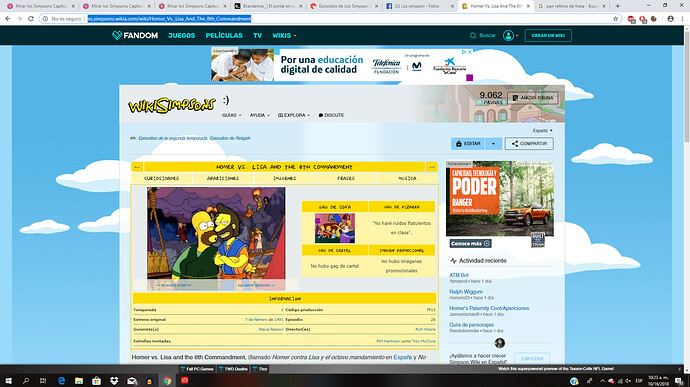The image size is (690, 387).
Task: Open the Episodios de Religión category link
Action: pos(230,138)
